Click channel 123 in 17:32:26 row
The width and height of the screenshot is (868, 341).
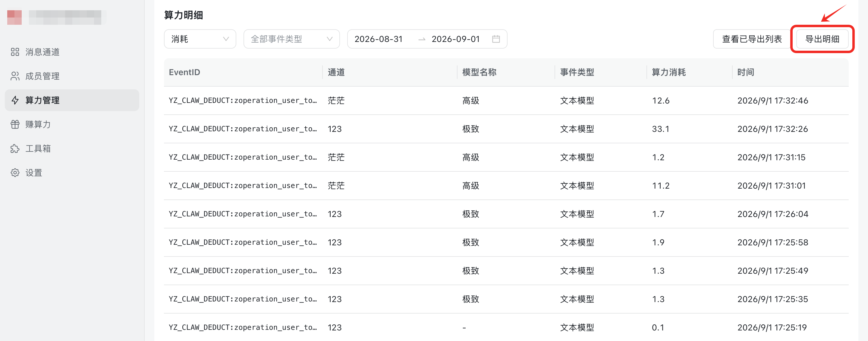pyautogui.click(x=335, y=129)
